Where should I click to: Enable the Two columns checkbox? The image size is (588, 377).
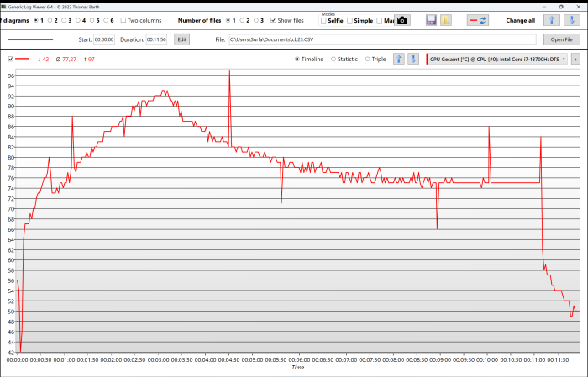click(123, 20)
